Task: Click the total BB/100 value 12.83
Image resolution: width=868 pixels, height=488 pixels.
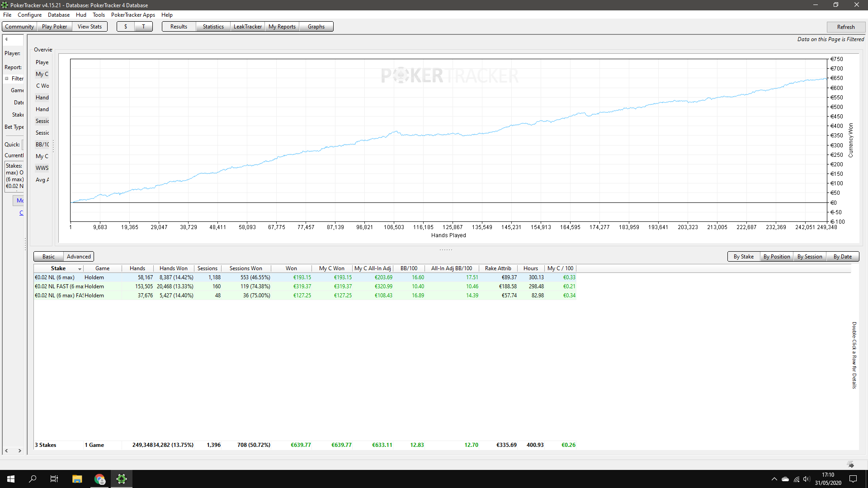Action: point(417,445)
